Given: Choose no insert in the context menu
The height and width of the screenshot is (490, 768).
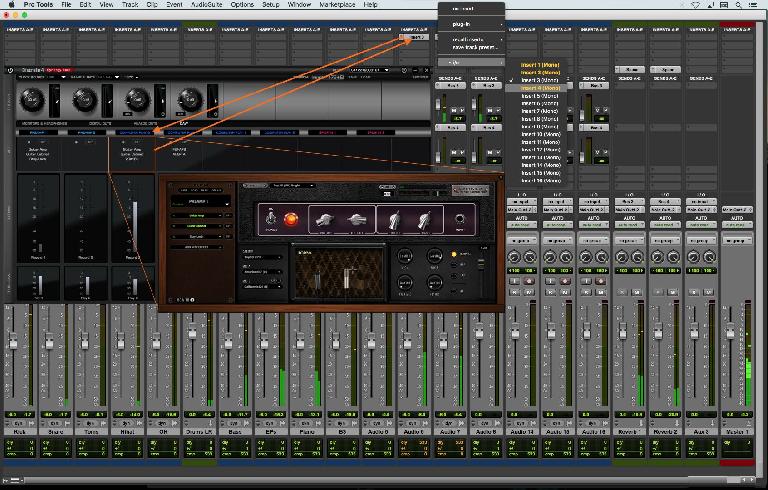Looking at the screenshot, I should pos(471,9).
